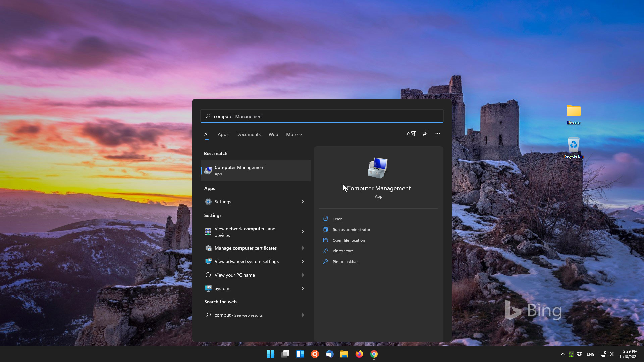Click the people/account icon in search header
The height and width of the screenshot is (362, 644).
pyautogui.click(x=426, y=134)
